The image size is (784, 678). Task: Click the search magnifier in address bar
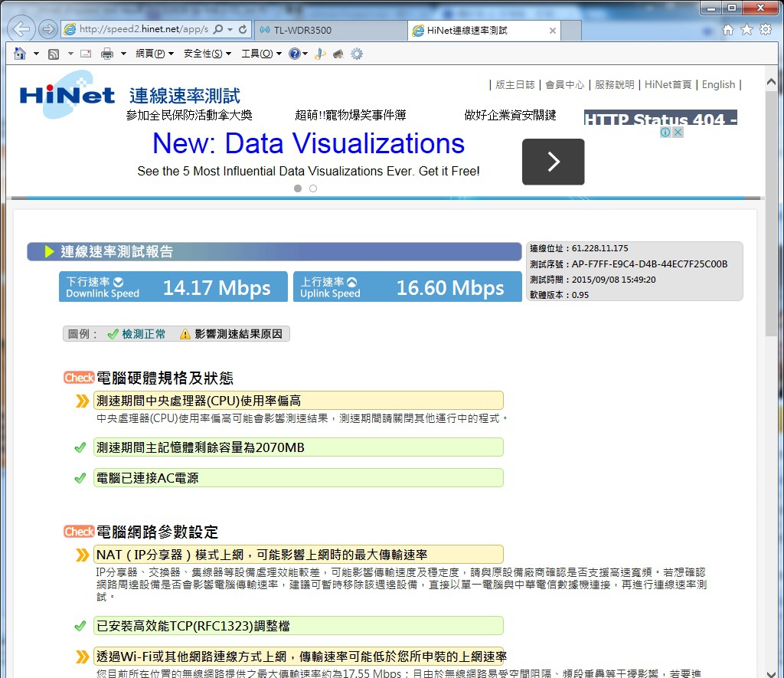pos(218,29)
